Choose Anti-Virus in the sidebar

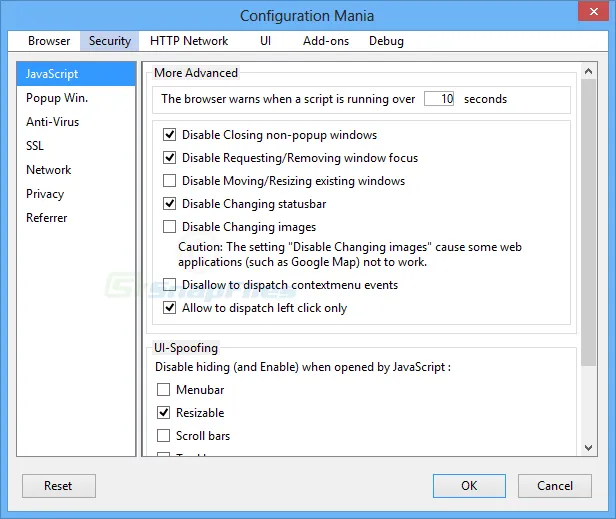[76, 122]
